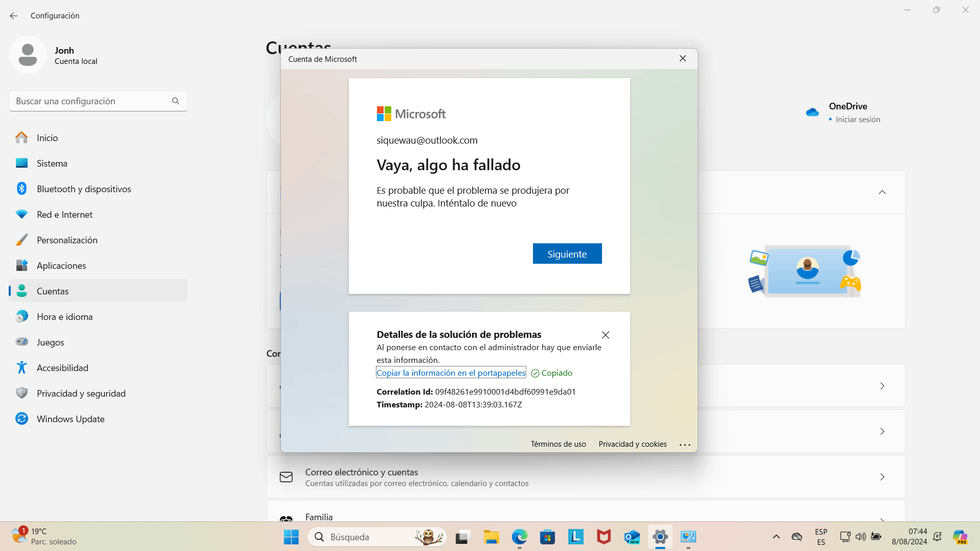This screenshot has width=980, height=551.
Task: Open the Task View taskbar icon
Action: tap(462, 537)
